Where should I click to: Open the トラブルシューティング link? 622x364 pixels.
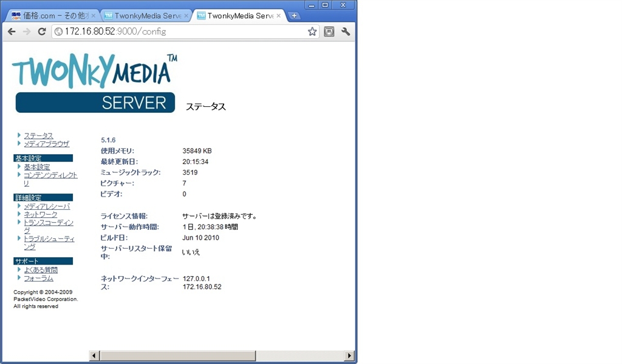click(49, 243)
